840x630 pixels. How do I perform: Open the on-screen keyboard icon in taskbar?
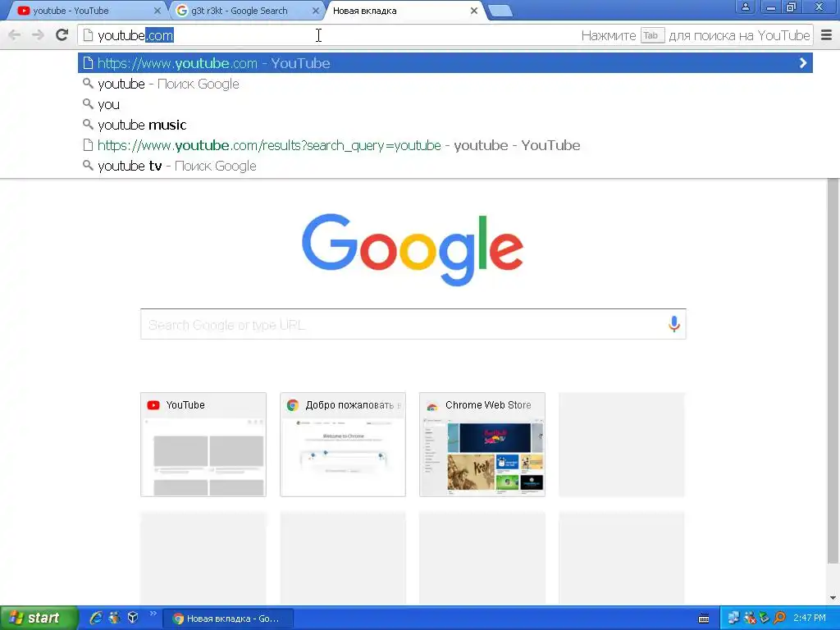(704, 619)
